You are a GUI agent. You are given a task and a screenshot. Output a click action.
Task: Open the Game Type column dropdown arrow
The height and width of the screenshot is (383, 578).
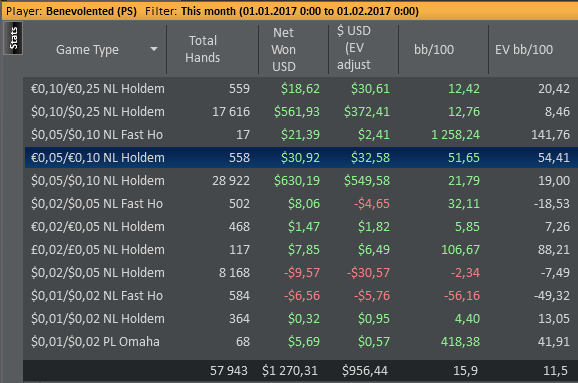coord(154,49)
